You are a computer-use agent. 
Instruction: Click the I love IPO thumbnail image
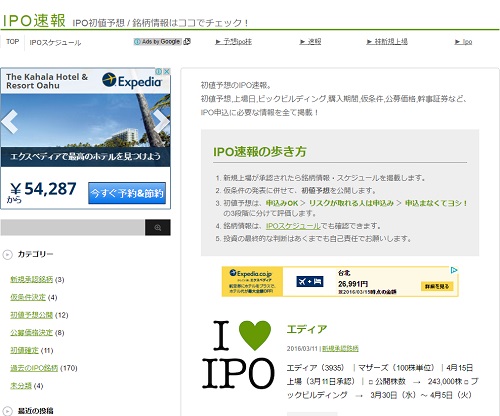point(239,355)
